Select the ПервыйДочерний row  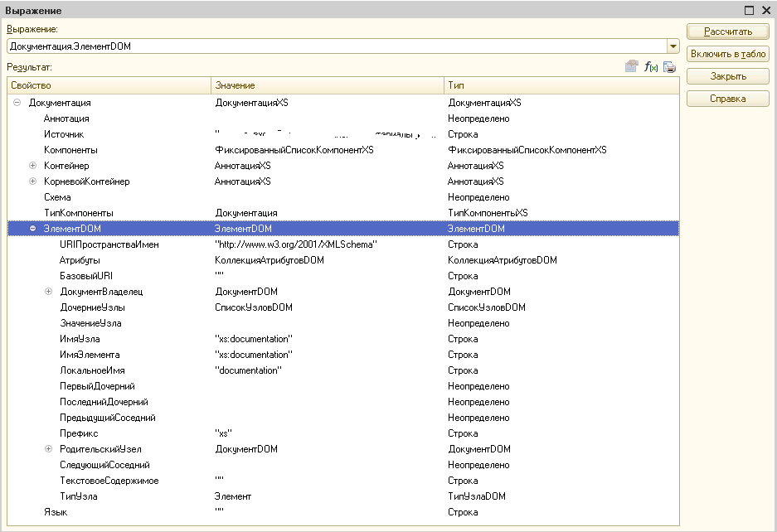(343, 386)
